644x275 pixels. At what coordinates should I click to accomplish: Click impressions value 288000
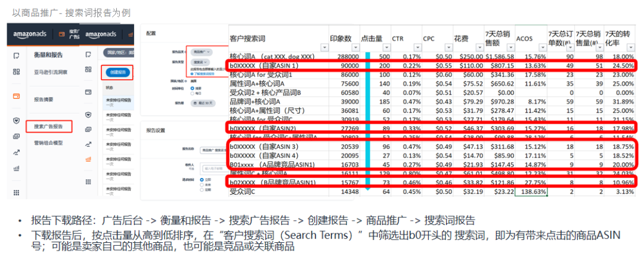tap(345, 57)
